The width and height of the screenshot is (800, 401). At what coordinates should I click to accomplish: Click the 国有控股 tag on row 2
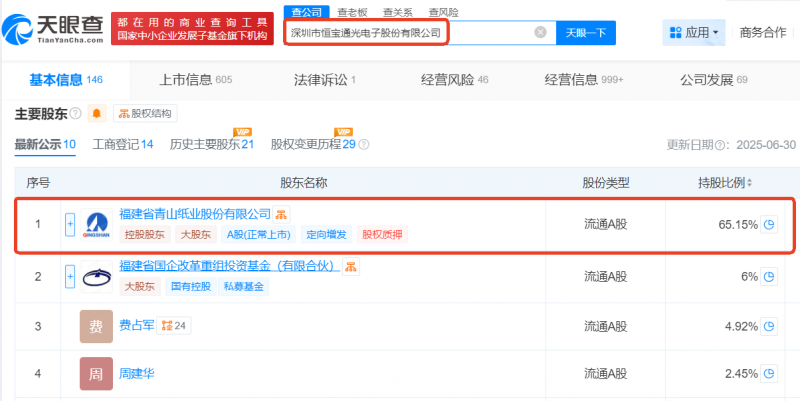[x=191, y=286]
